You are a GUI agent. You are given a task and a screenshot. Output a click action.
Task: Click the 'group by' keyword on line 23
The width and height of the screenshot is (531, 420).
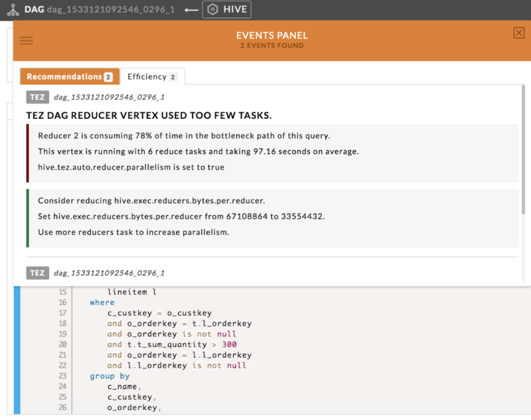tap(110, 376)
